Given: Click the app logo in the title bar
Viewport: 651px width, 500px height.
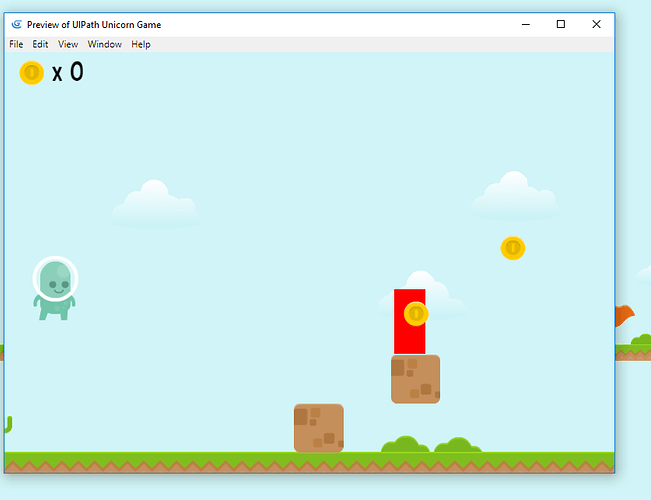Looking at the screenshot, I should (x=17, y=25).
